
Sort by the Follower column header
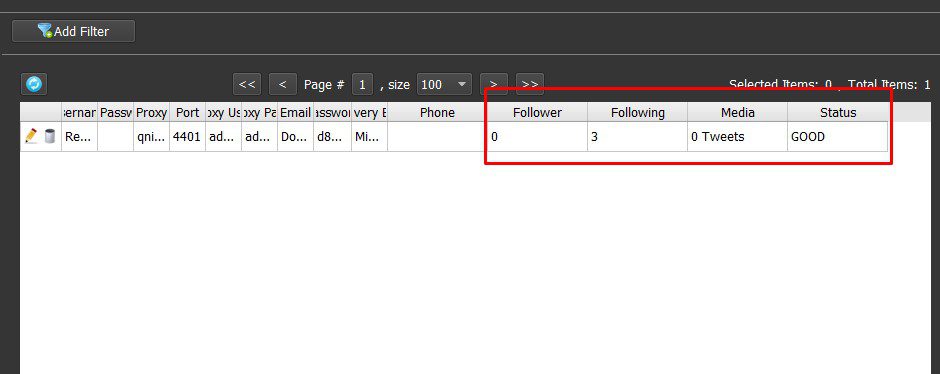pyautogui.click(x=537, y=113)
